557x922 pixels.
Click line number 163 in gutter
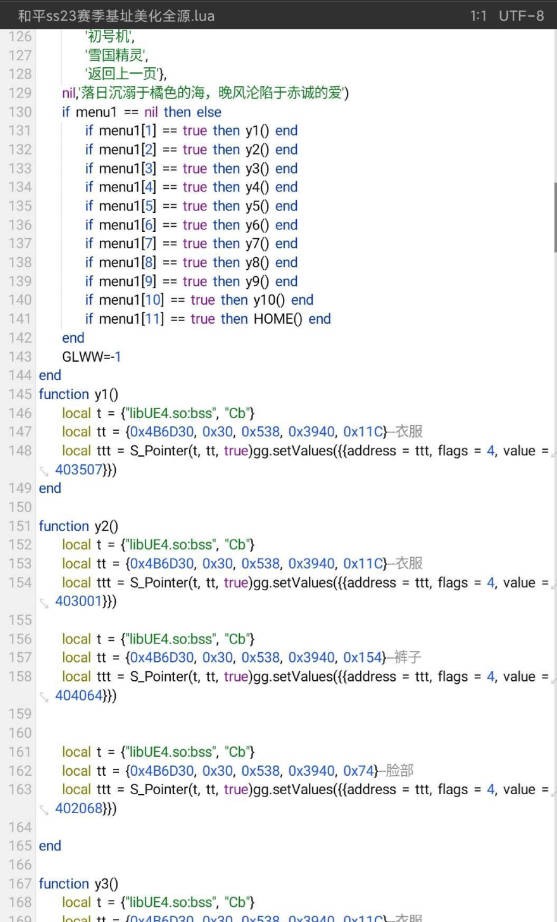tap(20, 789)
